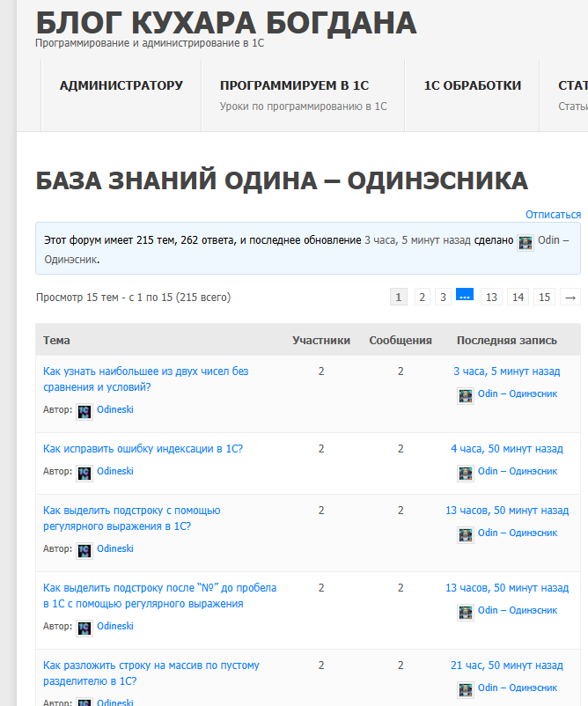Open topic 'Как исправить ошибку индексации в 1С?'
The width and height of the screenshot is (588, 706).
click(x=143, y=449)
